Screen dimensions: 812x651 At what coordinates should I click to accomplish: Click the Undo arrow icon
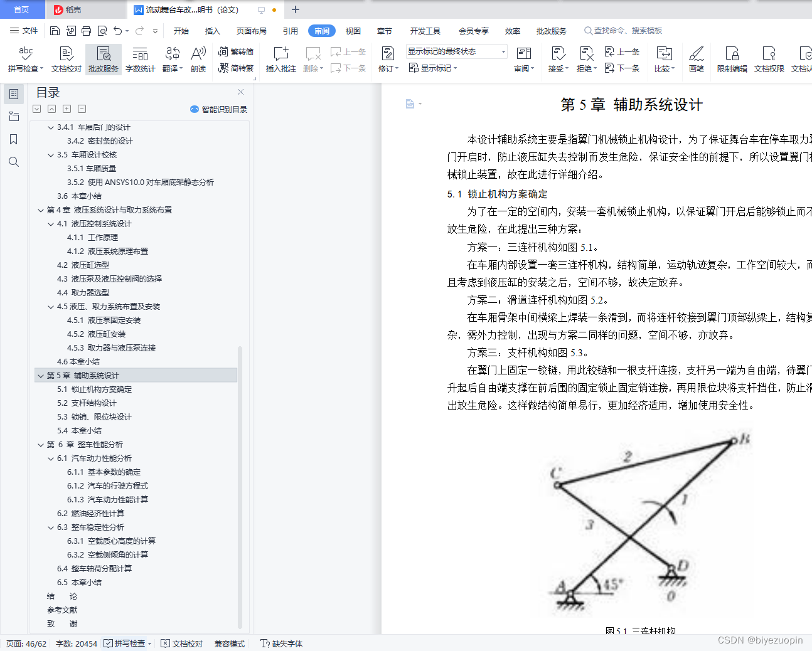pos(117,31)
